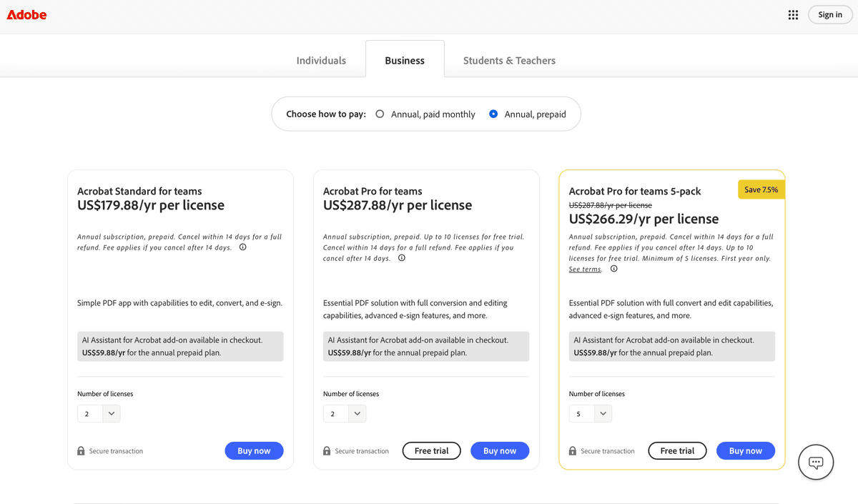858x504 pixels.
Task: Select Annual, paid monthly option
Action: pyautogui.click(x=425, y=114)
